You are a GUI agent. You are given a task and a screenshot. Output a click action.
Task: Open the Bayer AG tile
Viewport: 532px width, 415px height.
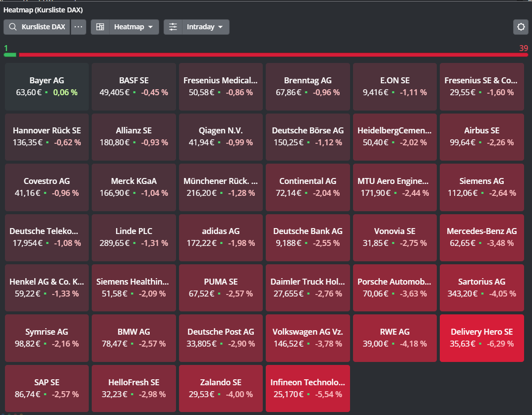(x=47, y=87)
